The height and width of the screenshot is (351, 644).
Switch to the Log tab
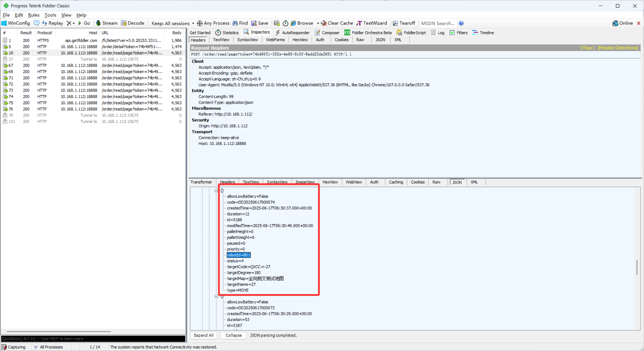point(438,33)
